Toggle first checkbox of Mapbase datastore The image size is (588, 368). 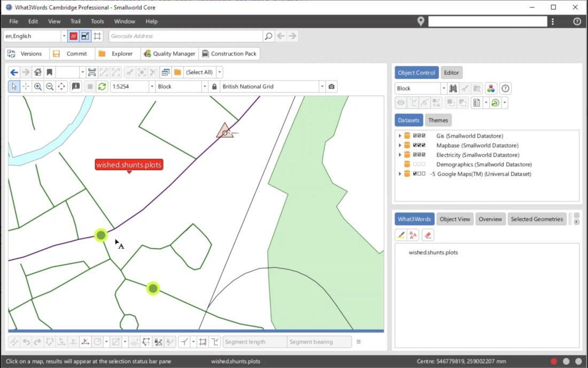415,145
